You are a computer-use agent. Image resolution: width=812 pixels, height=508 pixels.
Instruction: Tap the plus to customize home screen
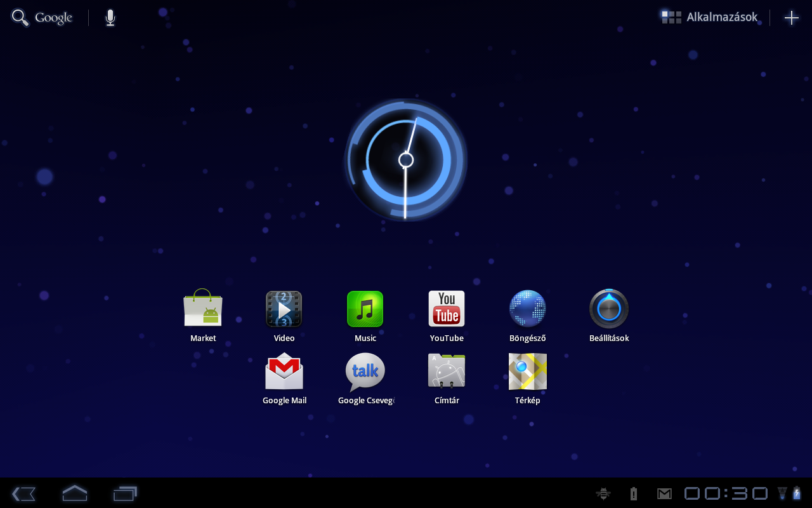point(792,18)
